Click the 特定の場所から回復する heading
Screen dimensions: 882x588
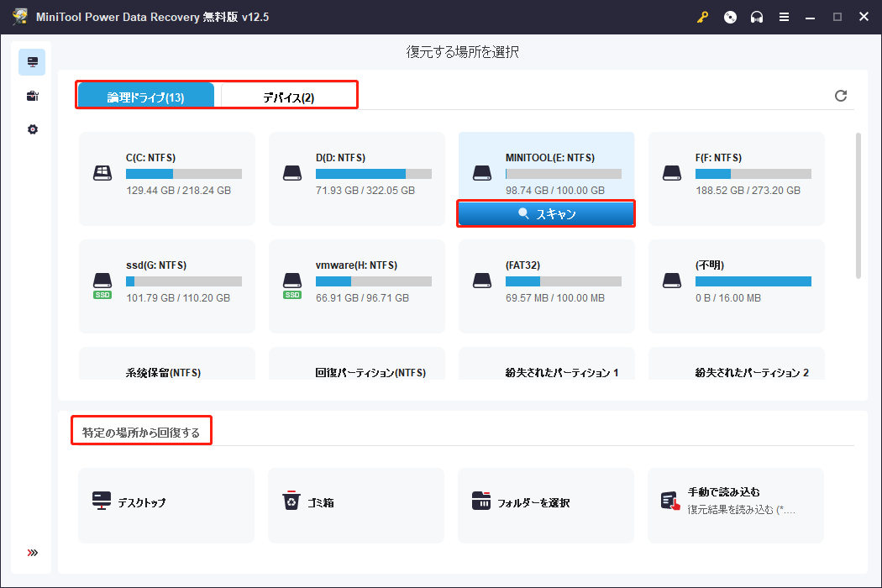point(140,432)
